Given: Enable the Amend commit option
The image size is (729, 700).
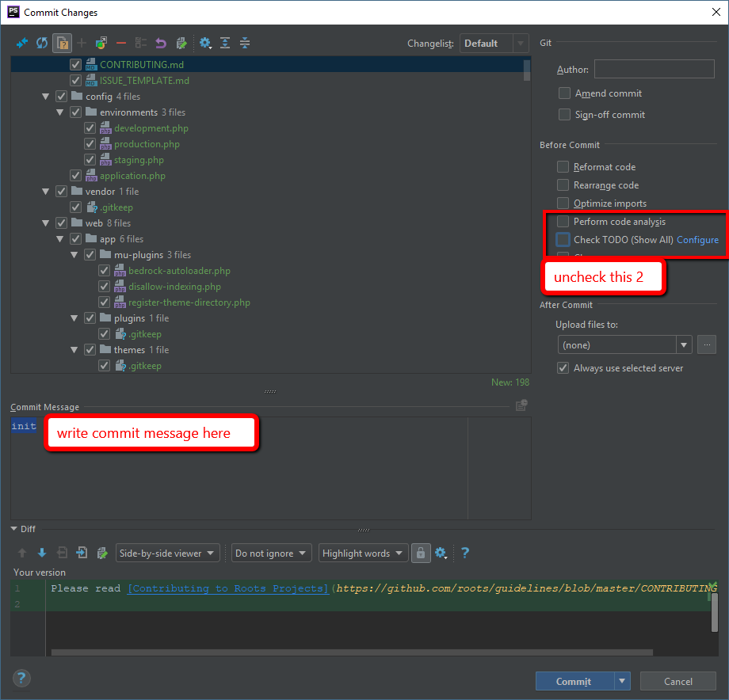Looking at the screenshot, I should point(564,93).
